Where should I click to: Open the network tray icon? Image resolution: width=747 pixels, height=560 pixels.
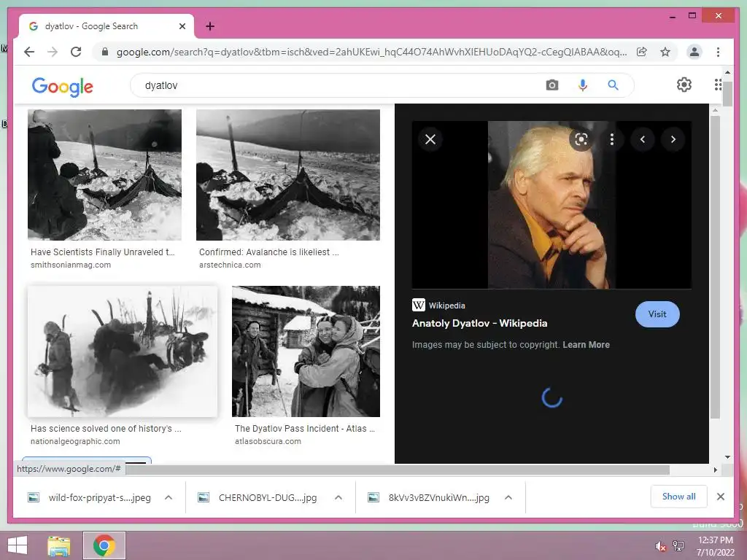[x=678, y=546]
